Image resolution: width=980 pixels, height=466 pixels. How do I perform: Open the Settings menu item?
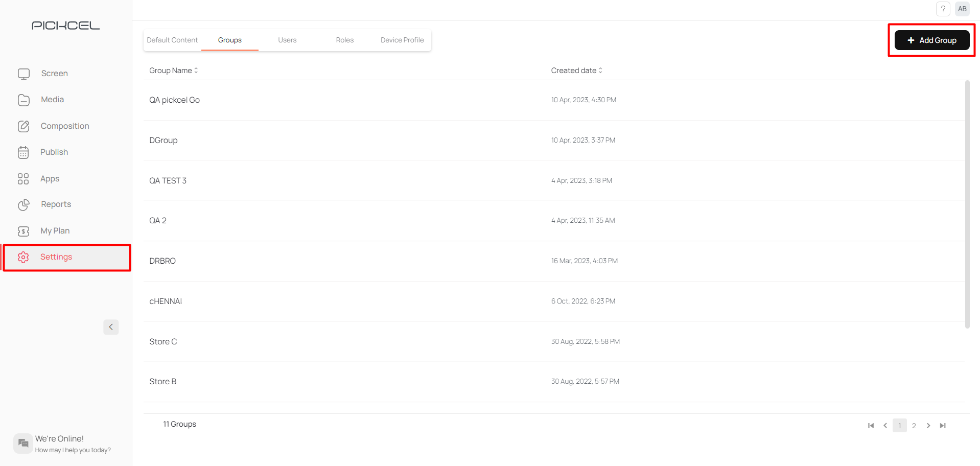click(x=66, y=257)
